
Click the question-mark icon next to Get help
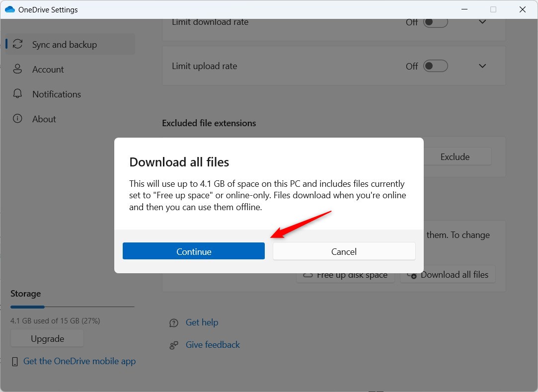coord(173,323)
